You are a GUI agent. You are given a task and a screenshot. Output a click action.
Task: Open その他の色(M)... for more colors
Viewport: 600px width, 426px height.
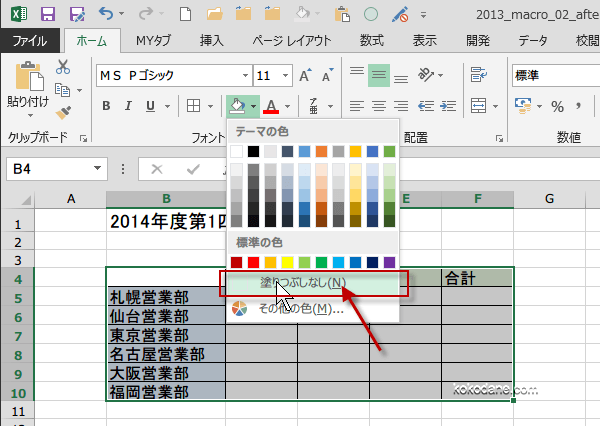[x=300, y=308]
